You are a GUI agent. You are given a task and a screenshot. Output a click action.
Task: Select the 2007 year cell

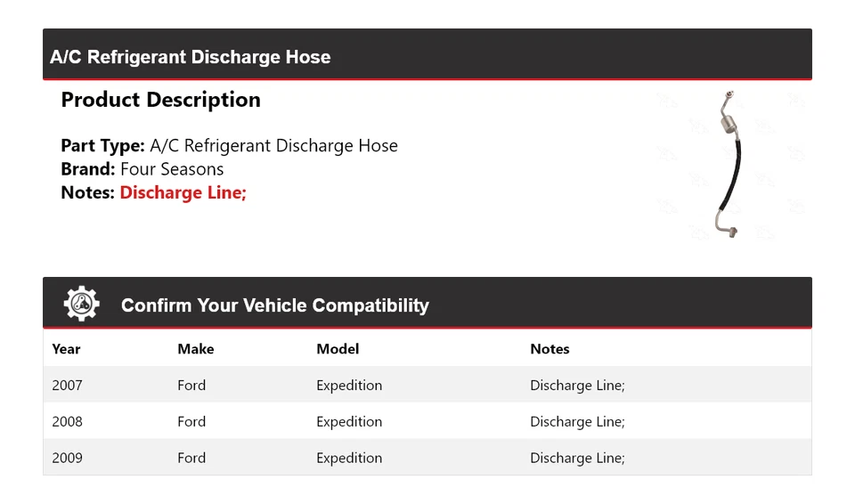click(67, 386)
